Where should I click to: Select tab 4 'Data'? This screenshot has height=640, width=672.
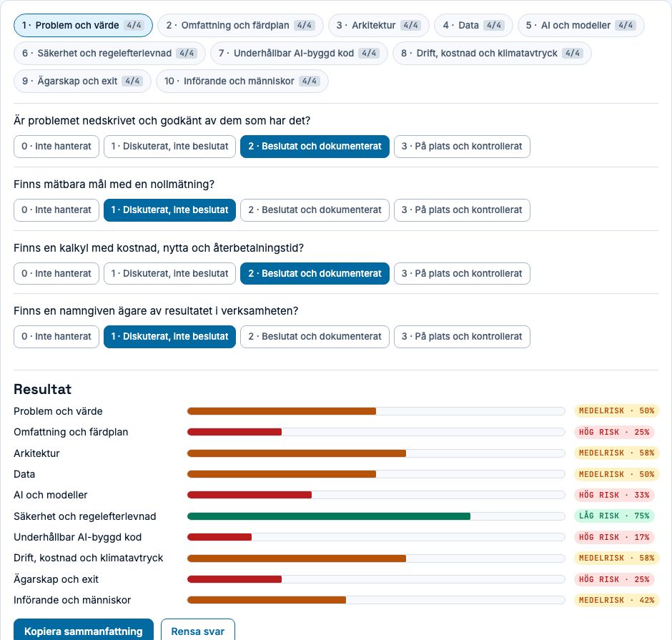(x=473, y=25)
